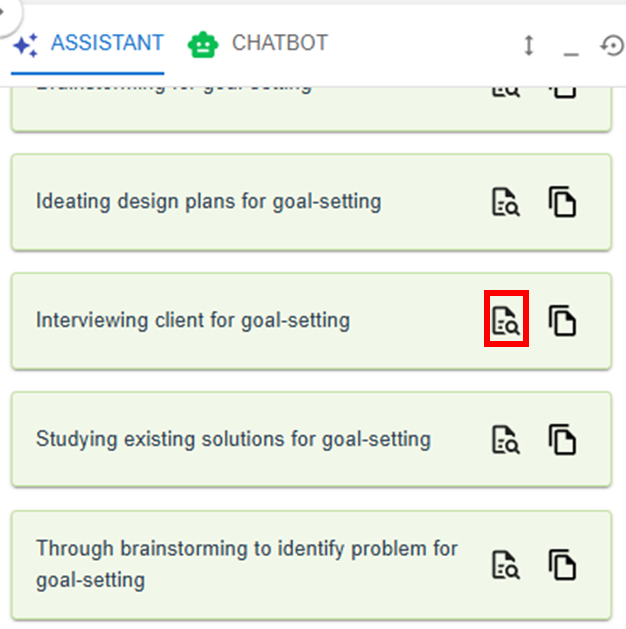Select "Ideating design plans for goal-setting" text
The height and width of the screenshot is (629, 626).
(x=208, y=202)
